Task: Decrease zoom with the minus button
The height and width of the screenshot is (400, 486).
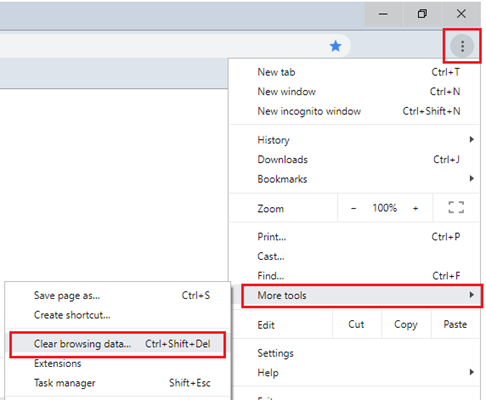Action: (353, 208)
